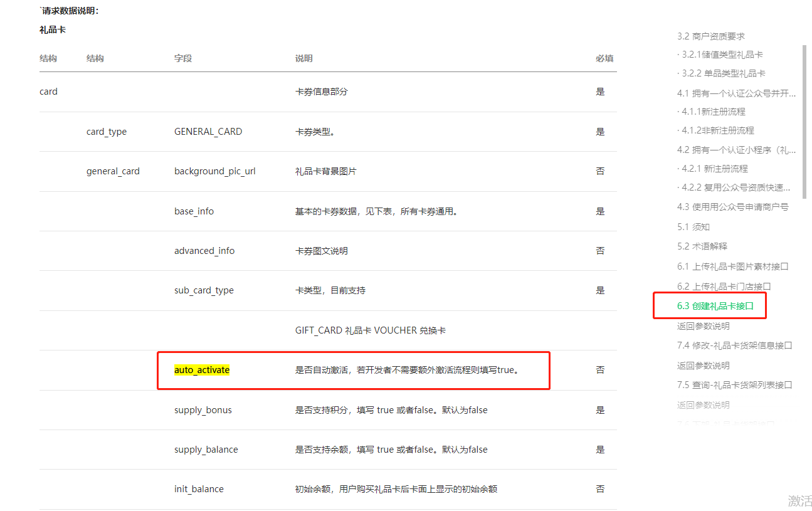Click the supply_bonus field cell

[203, 410]
